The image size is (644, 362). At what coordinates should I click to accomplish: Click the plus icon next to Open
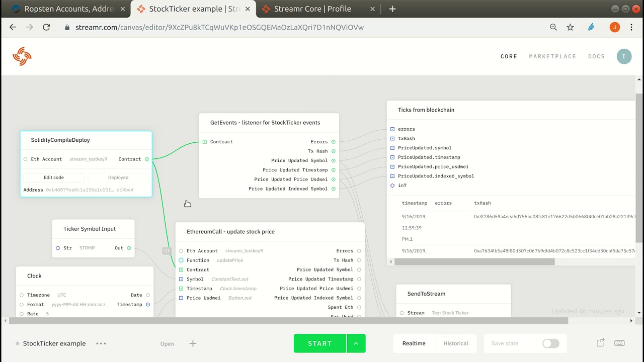[x=193, y=343]
